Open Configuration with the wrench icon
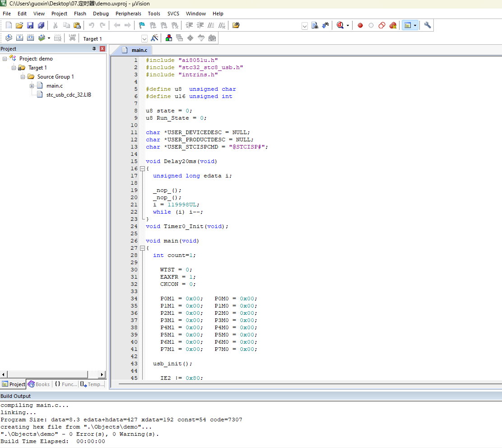Image resolution: width=502 pixels, height=448 pixels. tap(428, 25)
